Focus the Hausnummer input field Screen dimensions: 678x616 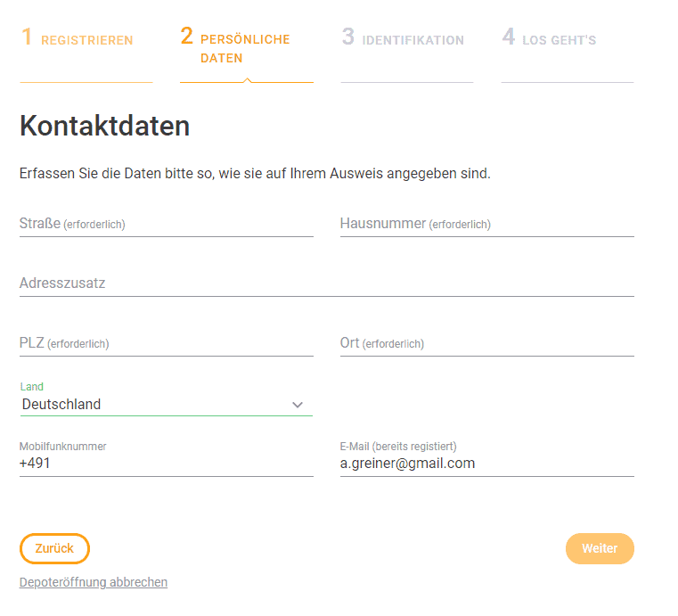486,225
